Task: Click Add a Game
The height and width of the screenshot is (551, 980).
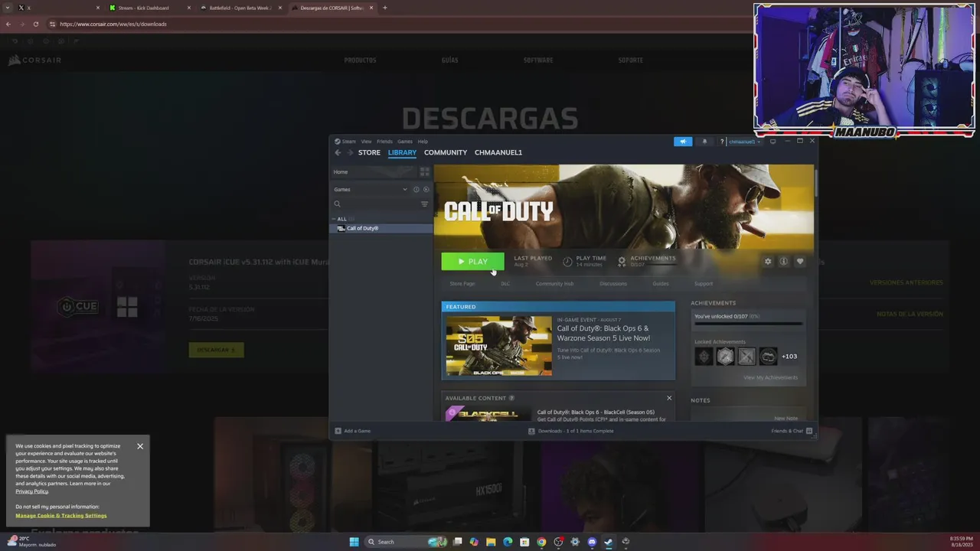Action: click(353, 431)
